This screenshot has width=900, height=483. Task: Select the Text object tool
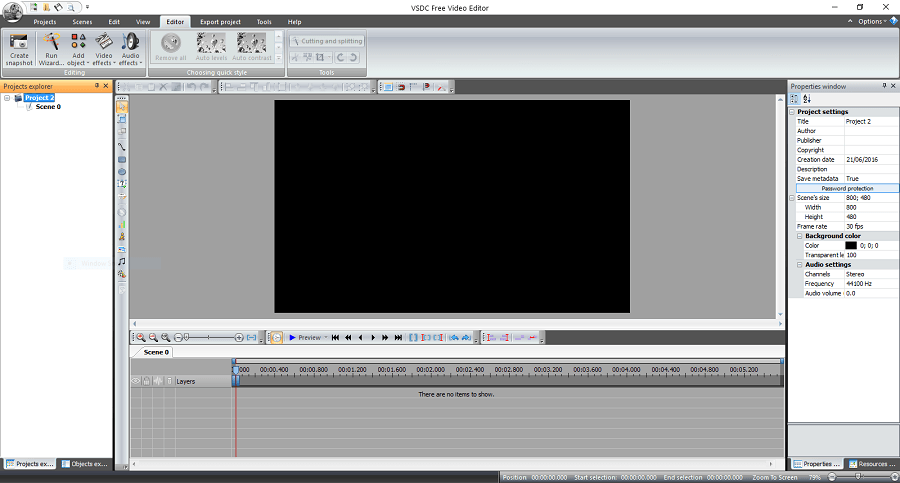click(x=122, y=184)
